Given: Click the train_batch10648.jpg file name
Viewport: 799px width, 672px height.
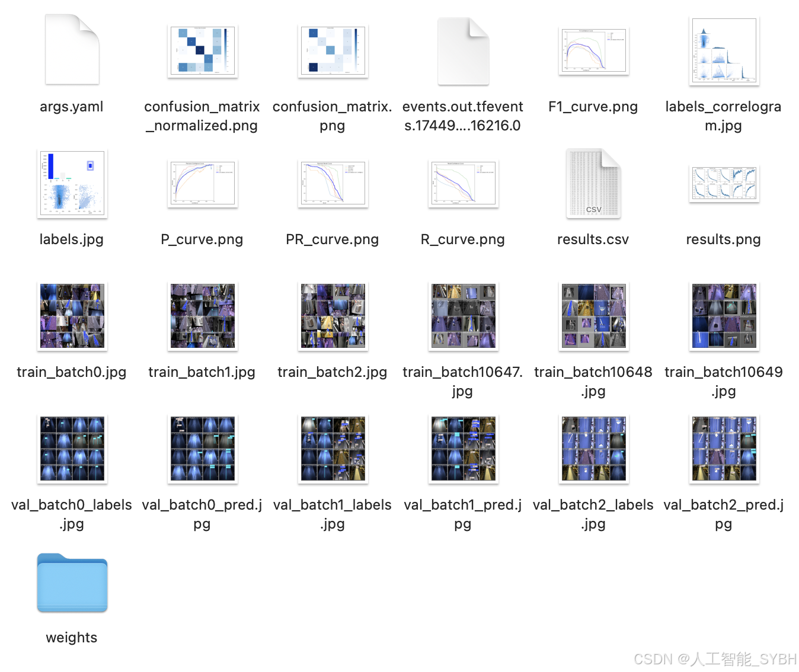Looking at the screenshot, I should click(x=593, y=382).
